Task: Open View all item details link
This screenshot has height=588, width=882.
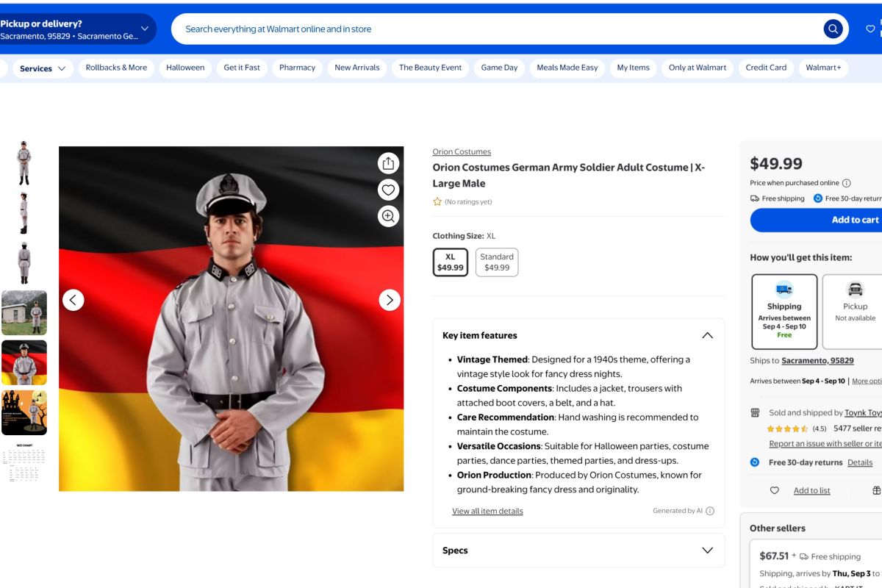Action: pos(487,511)
